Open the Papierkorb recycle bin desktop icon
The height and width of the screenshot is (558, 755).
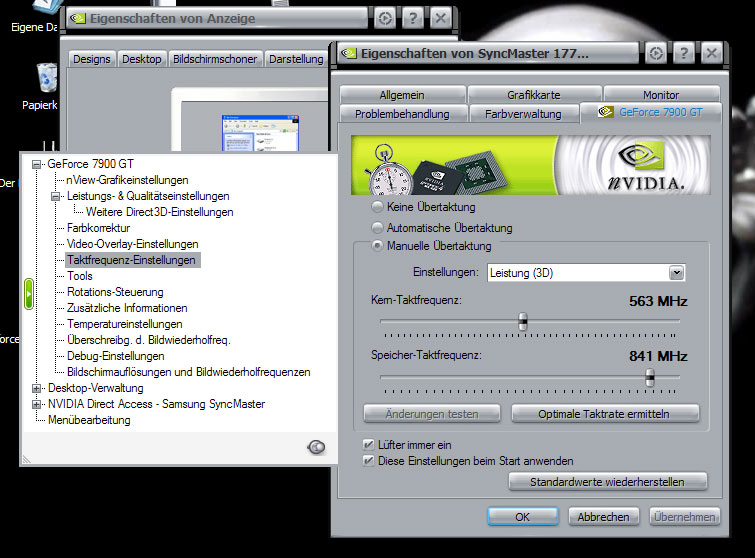coord(47,77)
